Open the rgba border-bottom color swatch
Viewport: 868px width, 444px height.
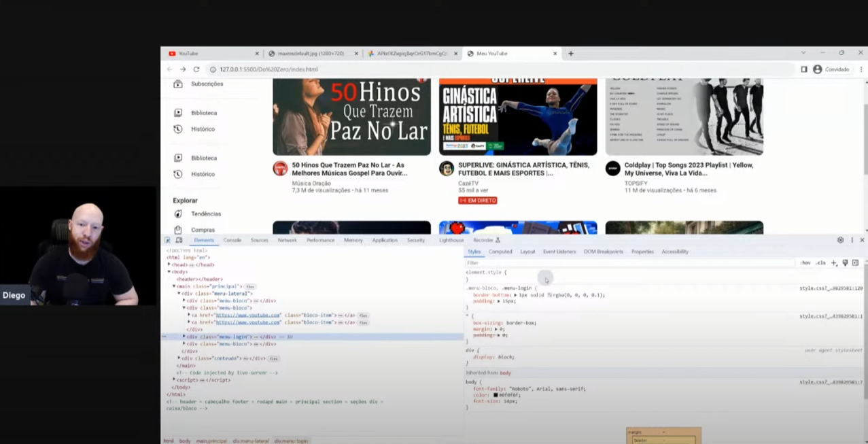[x=549, y=295]
